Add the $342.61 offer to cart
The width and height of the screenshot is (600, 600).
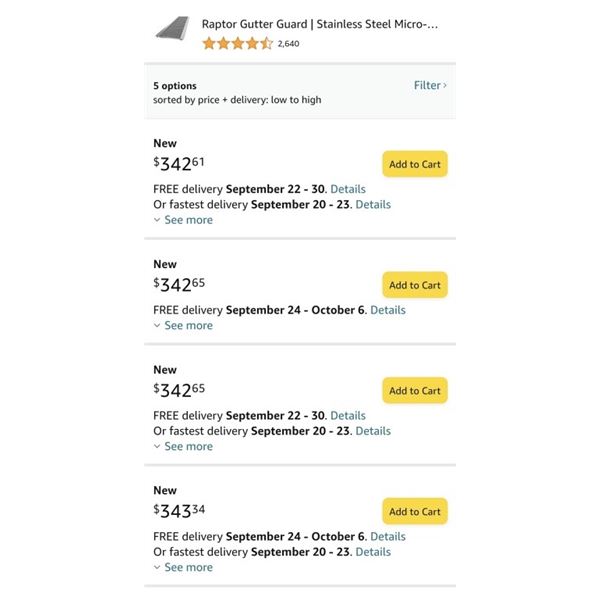pyautogui.click(x=414, y=165)
